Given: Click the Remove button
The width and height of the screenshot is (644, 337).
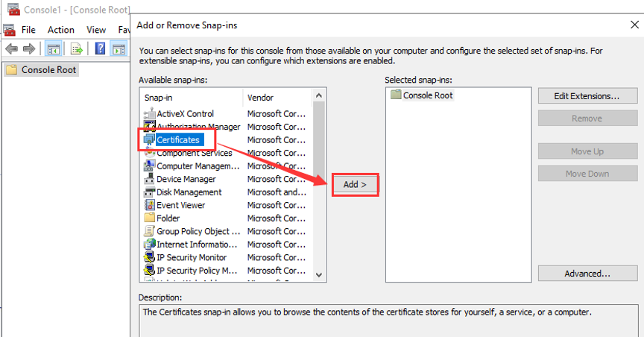Looking at the screenshot, I should click(587, 119).
